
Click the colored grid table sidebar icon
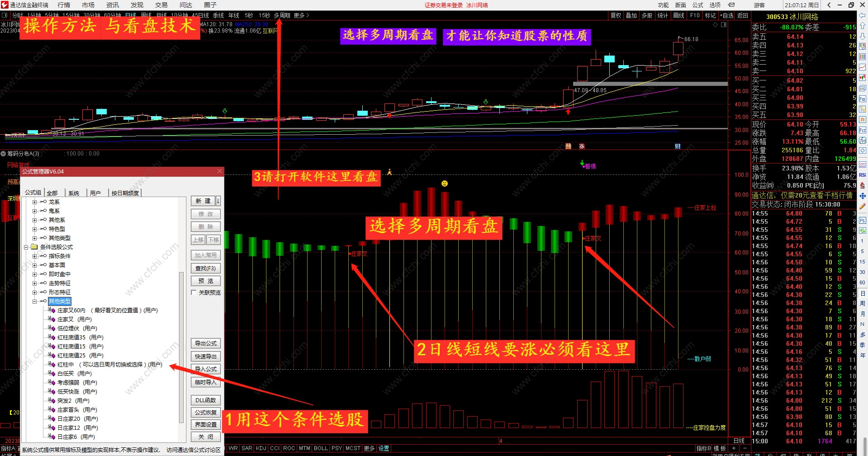[x=863, y=56]
